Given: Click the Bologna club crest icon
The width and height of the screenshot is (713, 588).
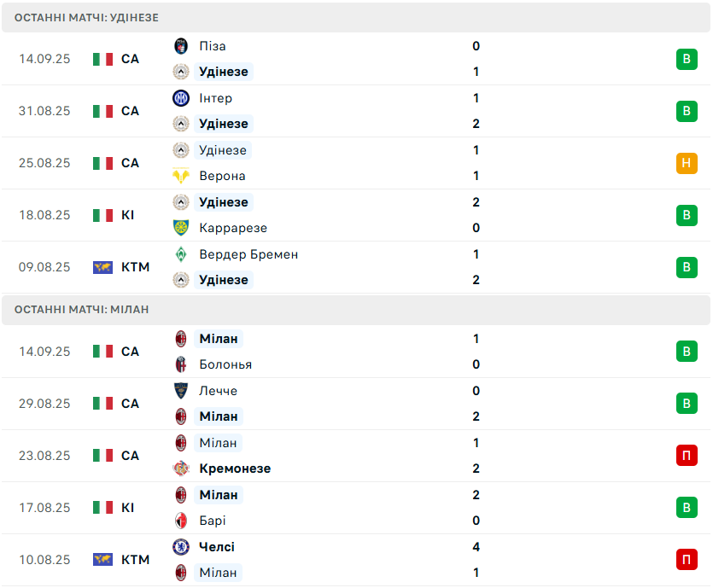Looking at the screenshot, I should click(180, 364).
